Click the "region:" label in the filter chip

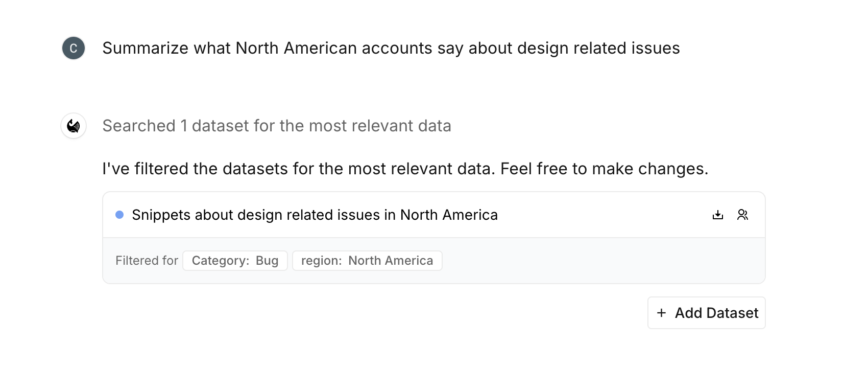coord(321,261)
